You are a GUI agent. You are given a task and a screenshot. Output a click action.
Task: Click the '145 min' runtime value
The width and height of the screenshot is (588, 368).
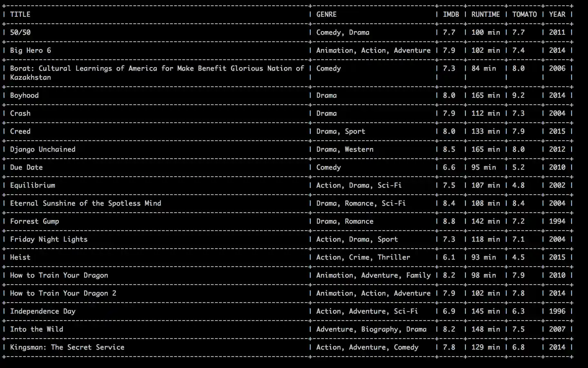coord(486,311)
